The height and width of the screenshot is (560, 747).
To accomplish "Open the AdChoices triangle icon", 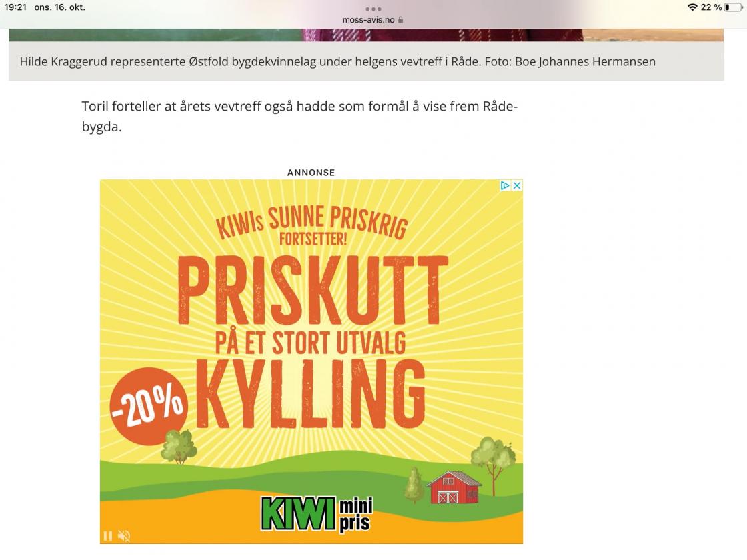I will pyautogui.click(x=505, y=186).
